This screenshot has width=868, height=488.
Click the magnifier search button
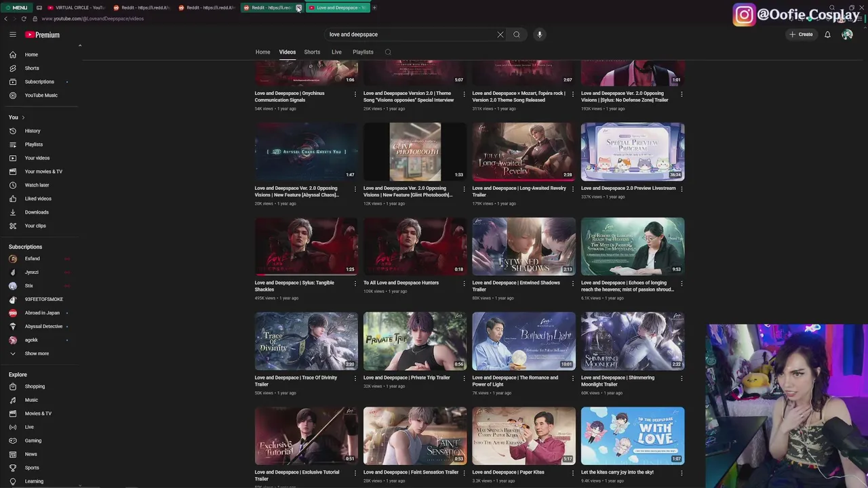(x=517, y=35)
